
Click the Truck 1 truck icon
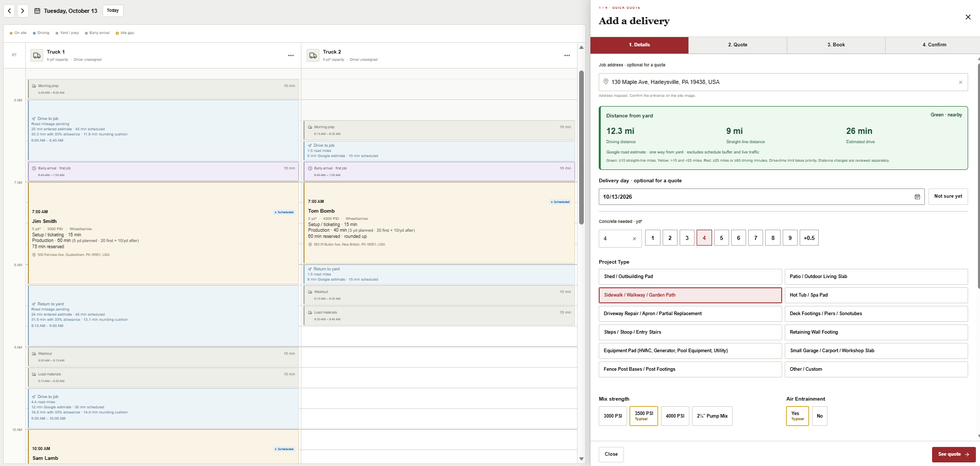click(37, 56)
